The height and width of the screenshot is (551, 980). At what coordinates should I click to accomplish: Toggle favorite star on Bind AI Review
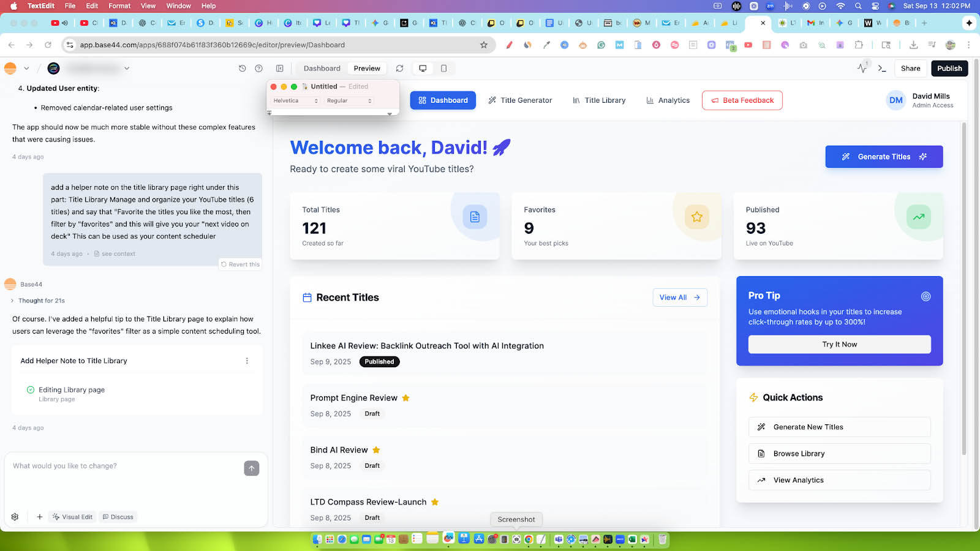pyautogui.click(x=376, y=450)
